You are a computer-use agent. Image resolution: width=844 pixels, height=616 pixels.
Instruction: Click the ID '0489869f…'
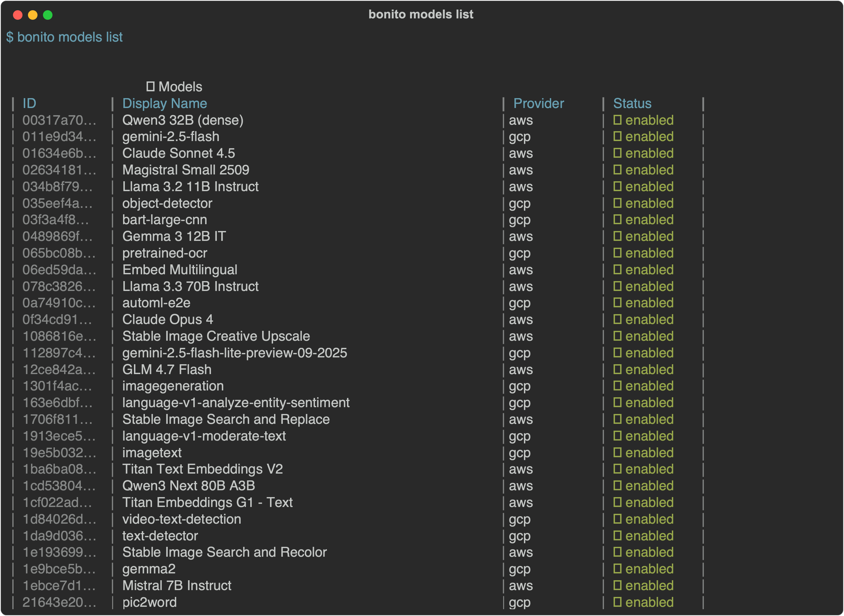[x=57, y=236]
